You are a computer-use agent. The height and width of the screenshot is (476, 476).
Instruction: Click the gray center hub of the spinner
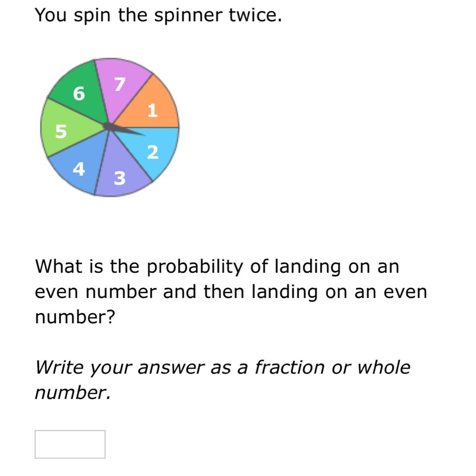tap(108, 126)
